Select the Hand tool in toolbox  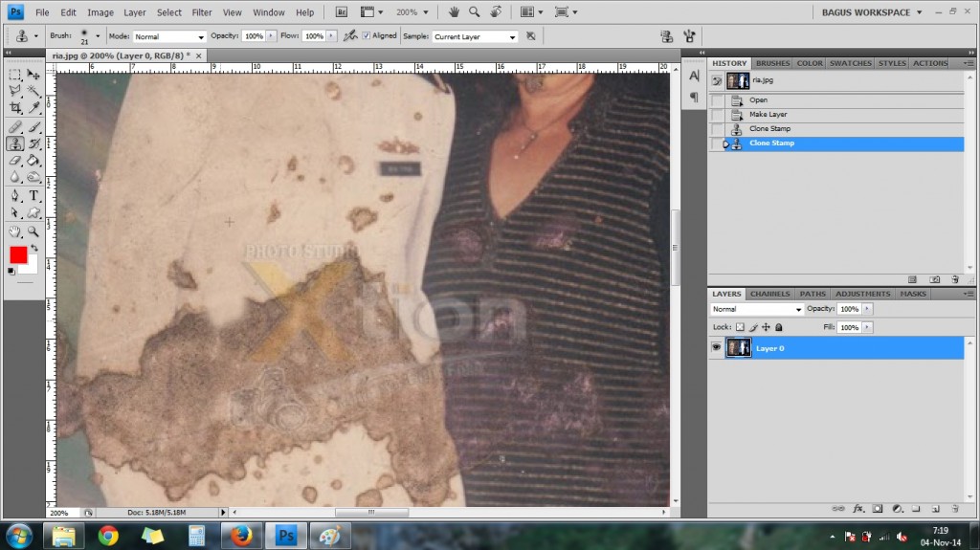tap(15, 231)
